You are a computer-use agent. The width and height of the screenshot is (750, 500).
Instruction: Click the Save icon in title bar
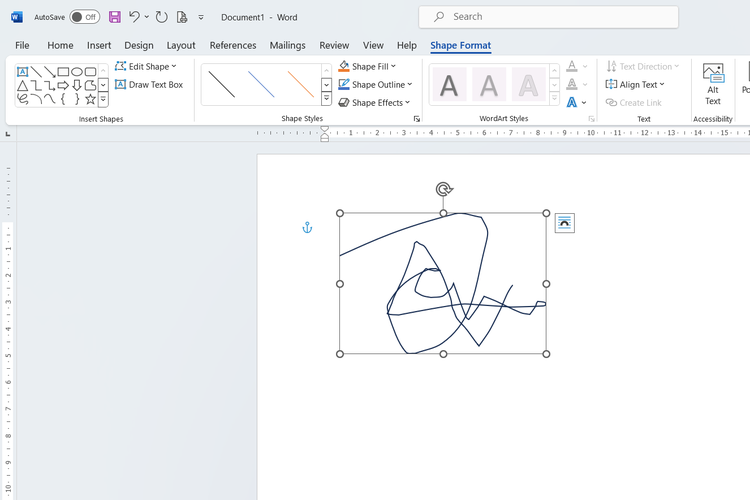(115, 17)
